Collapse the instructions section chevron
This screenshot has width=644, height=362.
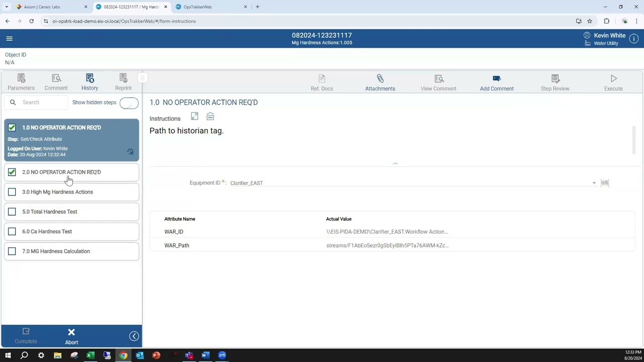(x=395, y=164)
